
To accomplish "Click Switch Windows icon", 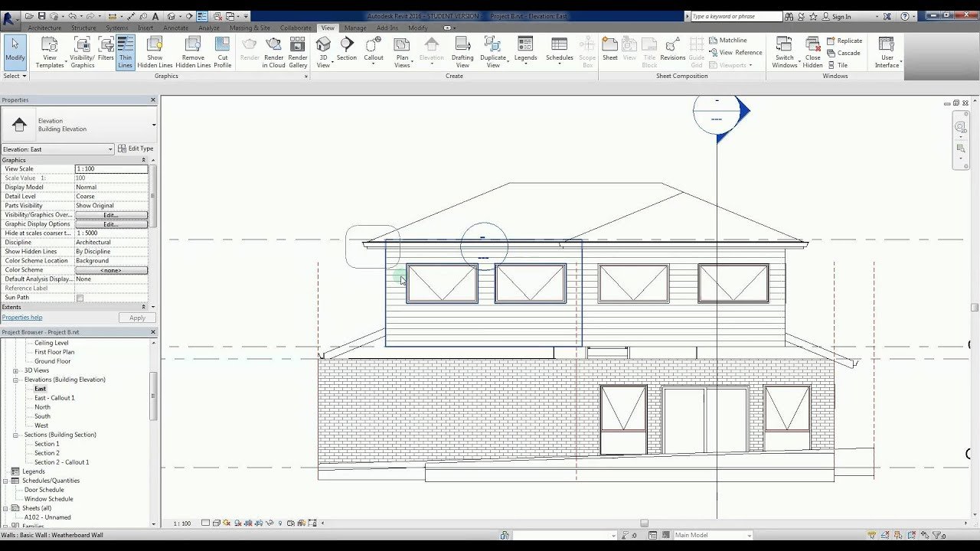I will [785, 52].
